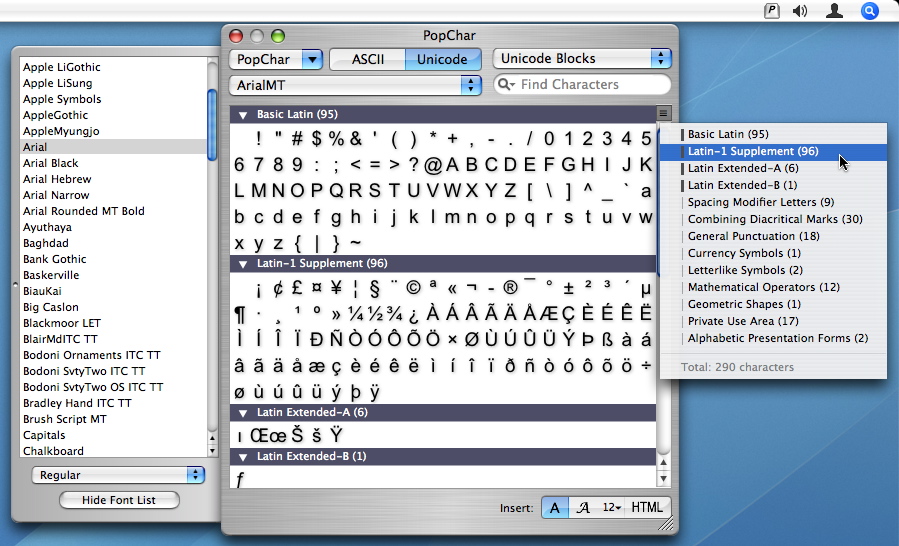Click character table scroll up arrow
Viewport: 899px width, 546px height.
[x=663, y=462]
